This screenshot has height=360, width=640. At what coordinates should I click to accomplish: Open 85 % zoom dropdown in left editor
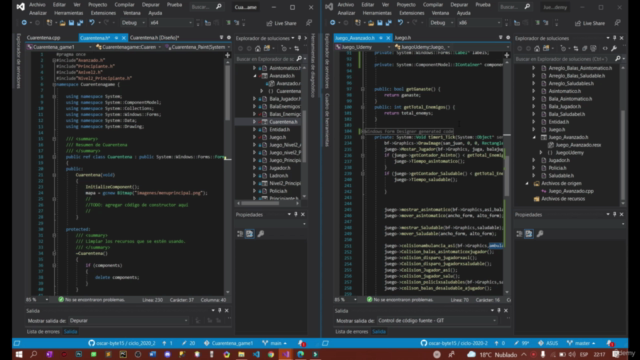click(37, 300)
